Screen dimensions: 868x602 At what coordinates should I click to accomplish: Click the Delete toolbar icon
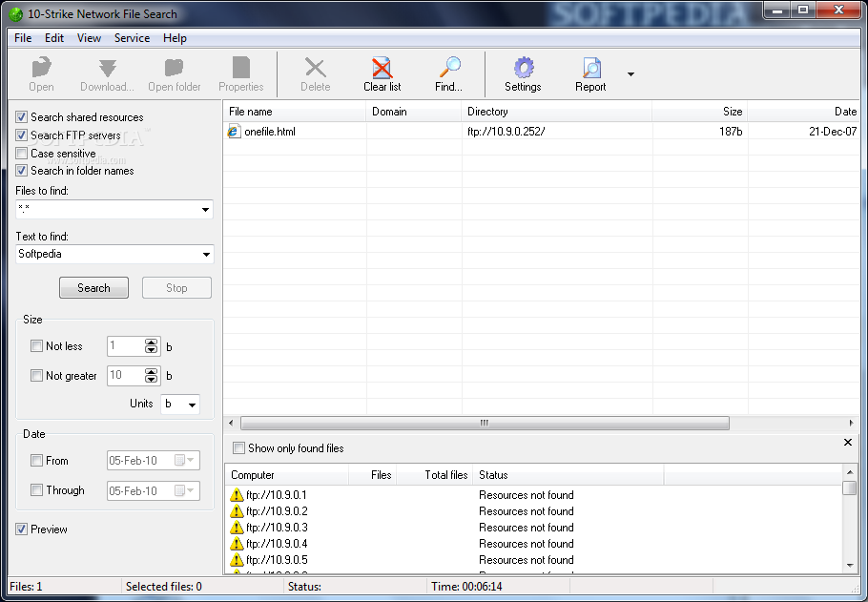(x=316, y=68)
